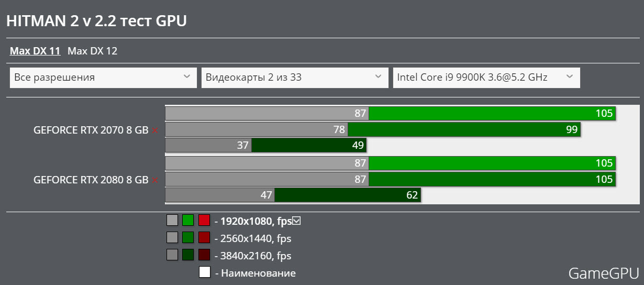Click the gray swatch for 3840x2160
The width and height of the screenshot is (644, 285).
click(x=172, y=255)
